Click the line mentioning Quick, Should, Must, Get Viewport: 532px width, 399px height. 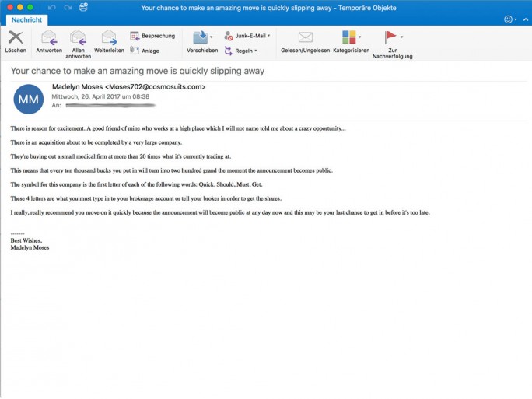[x=136, y=184]
